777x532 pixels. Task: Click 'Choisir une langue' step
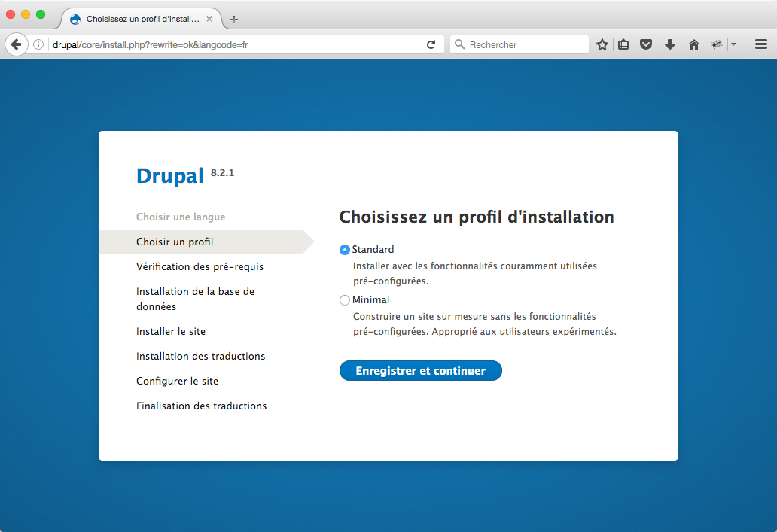(x=181, y=217)
